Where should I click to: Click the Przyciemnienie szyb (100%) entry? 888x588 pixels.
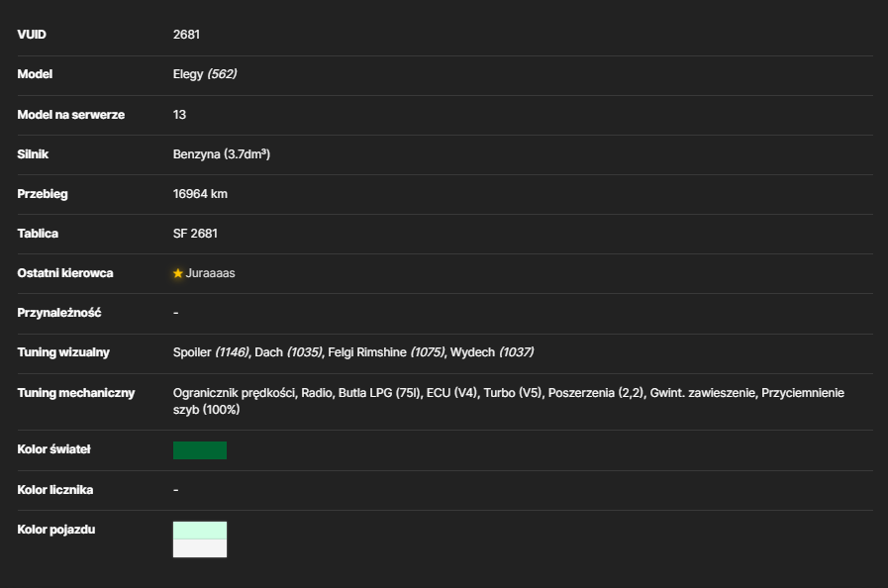coord(509,401)
